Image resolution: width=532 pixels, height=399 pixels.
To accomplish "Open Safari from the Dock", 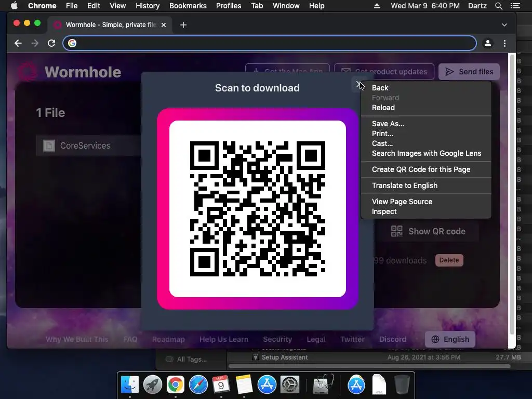I will coord(198,384).
